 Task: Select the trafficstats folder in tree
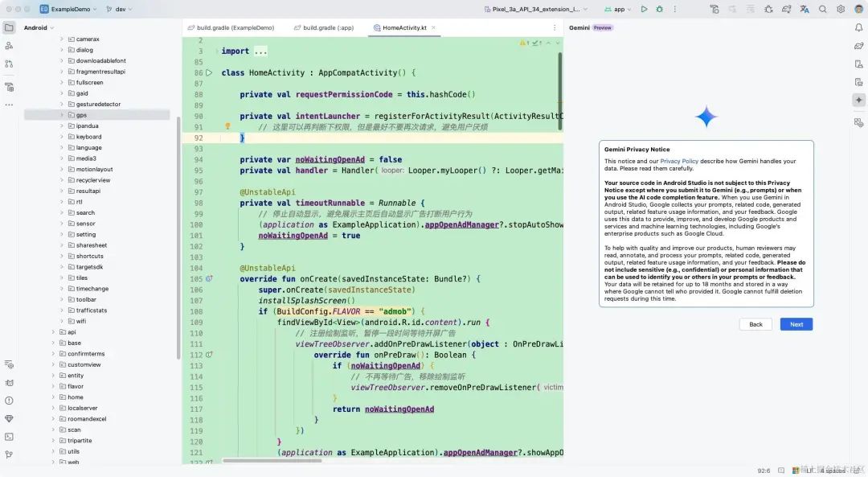[x=92, y=310]
